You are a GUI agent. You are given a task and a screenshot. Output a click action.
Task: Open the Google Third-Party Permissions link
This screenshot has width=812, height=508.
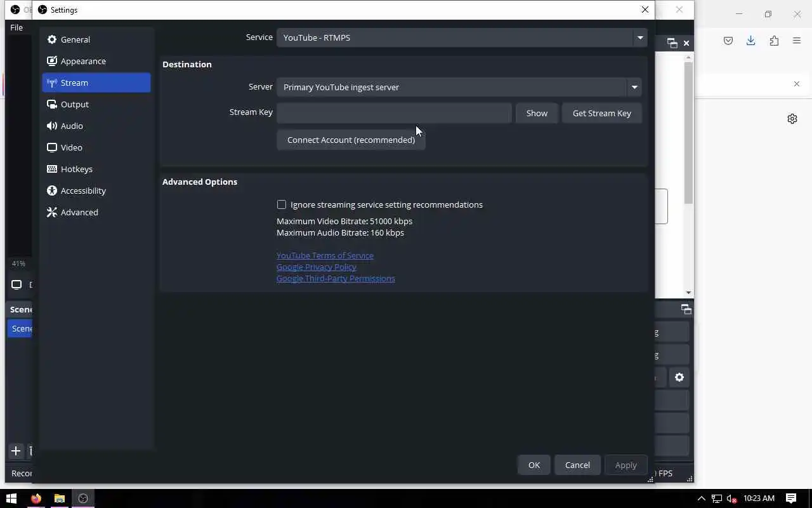[x=336, y=278]
